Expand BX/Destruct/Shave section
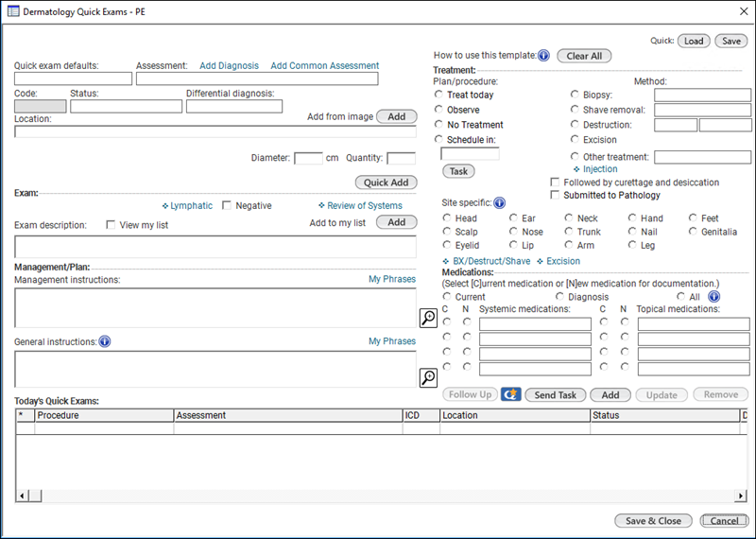Image resolution: width=756 pixels, height=539 pixels. click(x=487, y=261)
